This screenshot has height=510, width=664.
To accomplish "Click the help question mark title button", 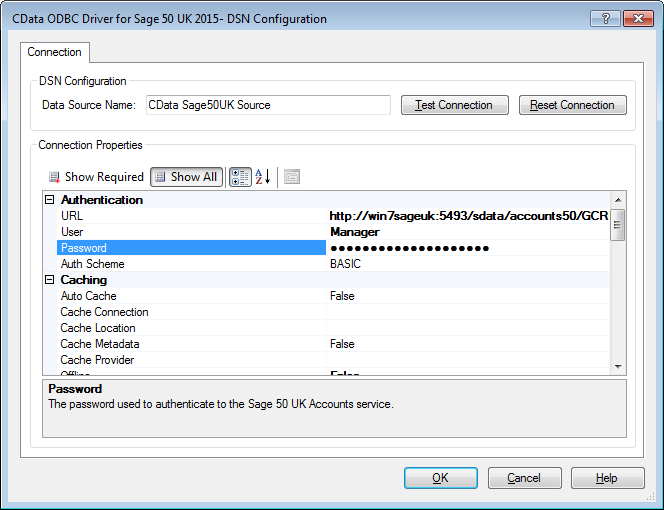I will tap(605, 19).
